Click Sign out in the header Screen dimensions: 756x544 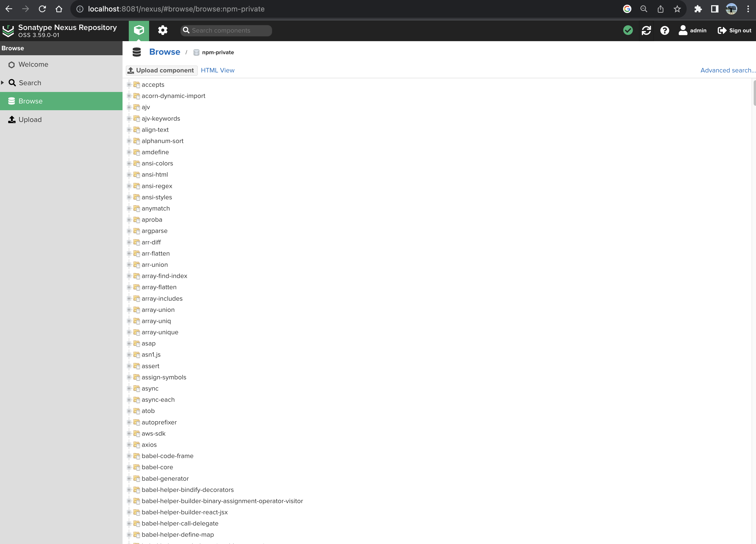734,30
